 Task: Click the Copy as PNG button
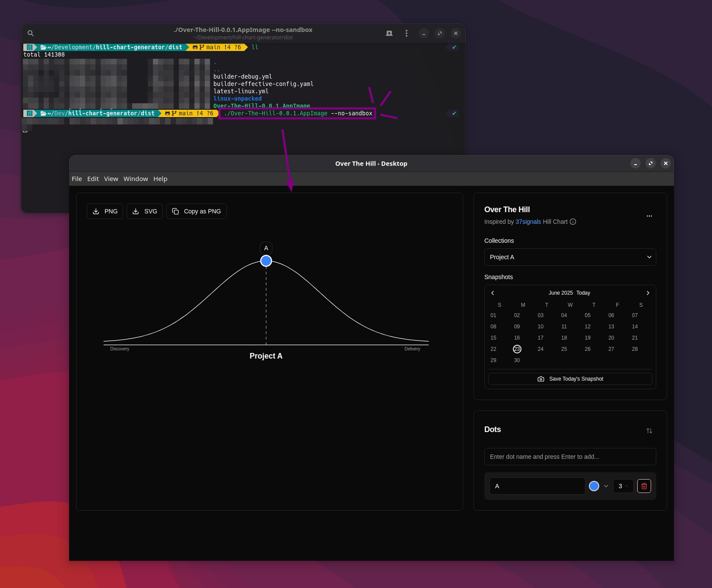click(x=197, y=211)
